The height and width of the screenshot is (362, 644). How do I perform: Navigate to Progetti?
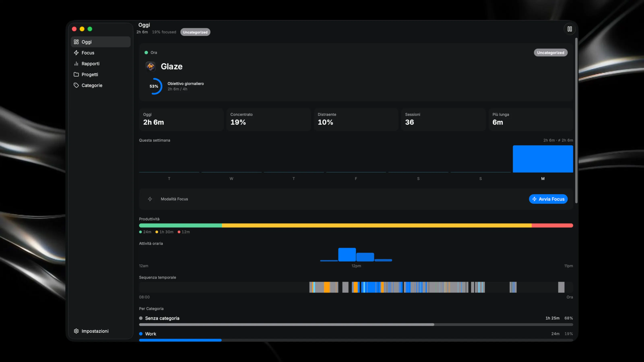(100, 74)
